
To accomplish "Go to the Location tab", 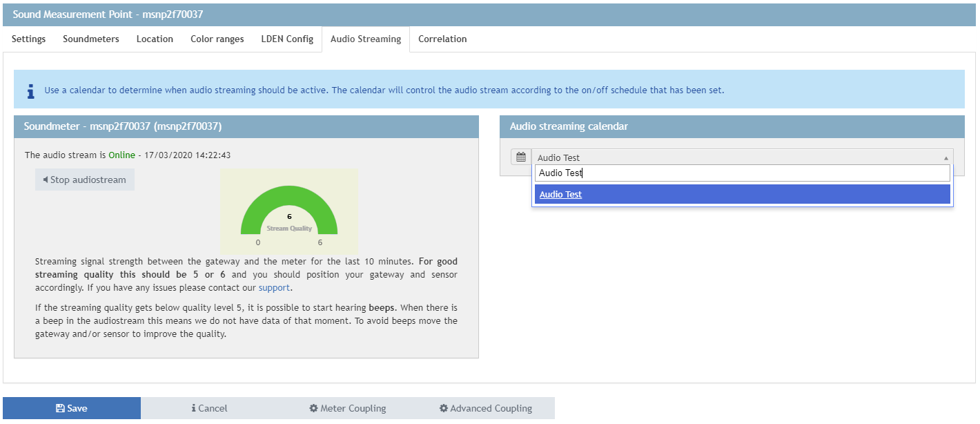I will [155, 39].
